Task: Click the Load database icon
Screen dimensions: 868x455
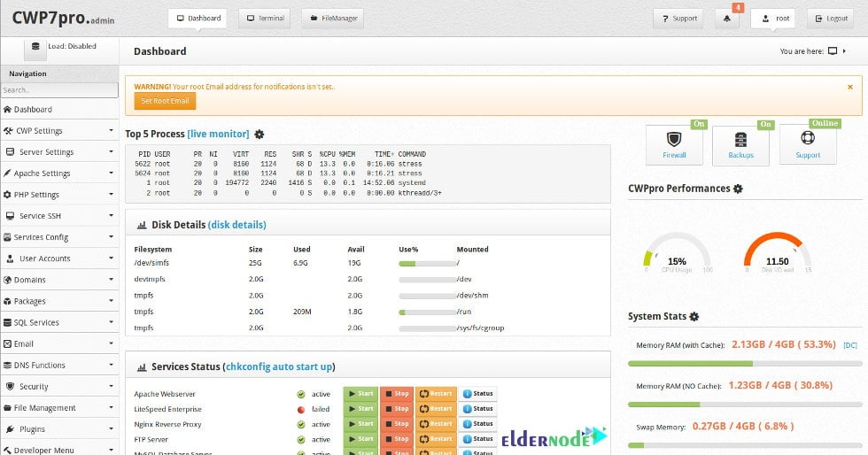Action: click(x=35, y=47)
